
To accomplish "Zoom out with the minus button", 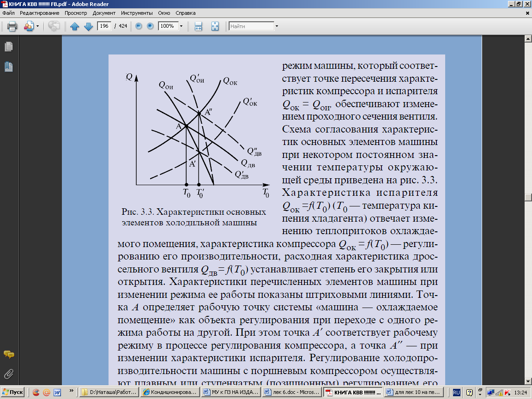I will point(139,26).
